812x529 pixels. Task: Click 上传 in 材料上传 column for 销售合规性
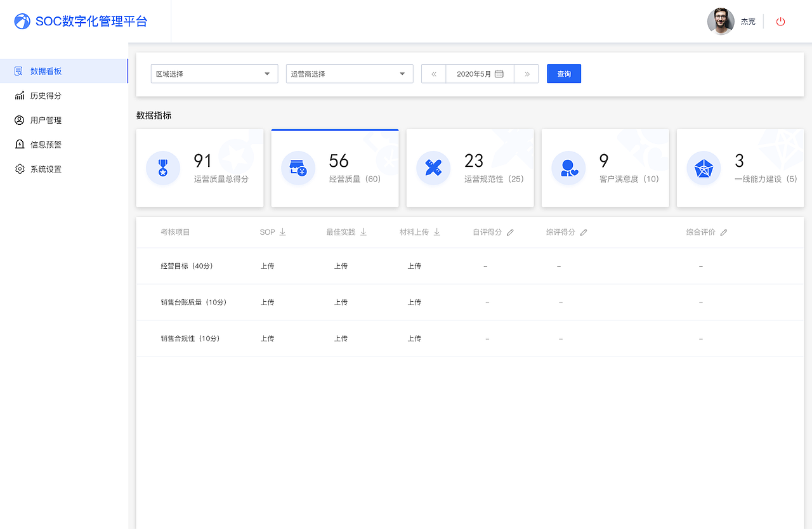pyautogui.click(x=414, y=339)
